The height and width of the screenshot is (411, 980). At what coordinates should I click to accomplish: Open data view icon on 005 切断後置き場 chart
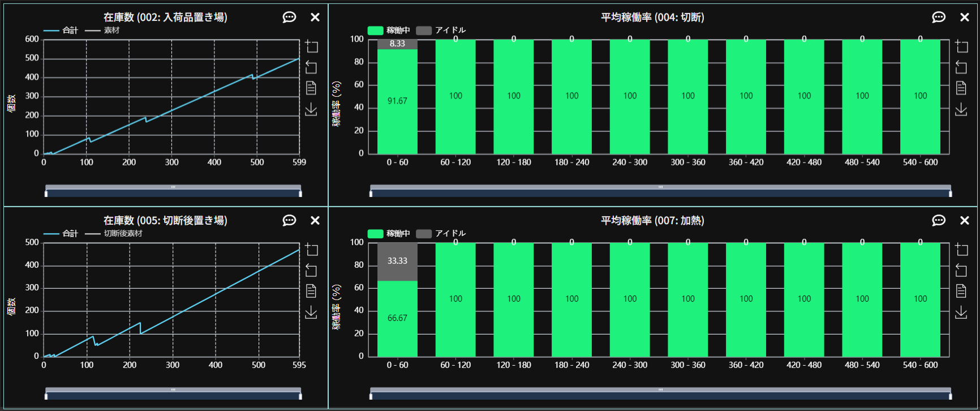(311, 291)
